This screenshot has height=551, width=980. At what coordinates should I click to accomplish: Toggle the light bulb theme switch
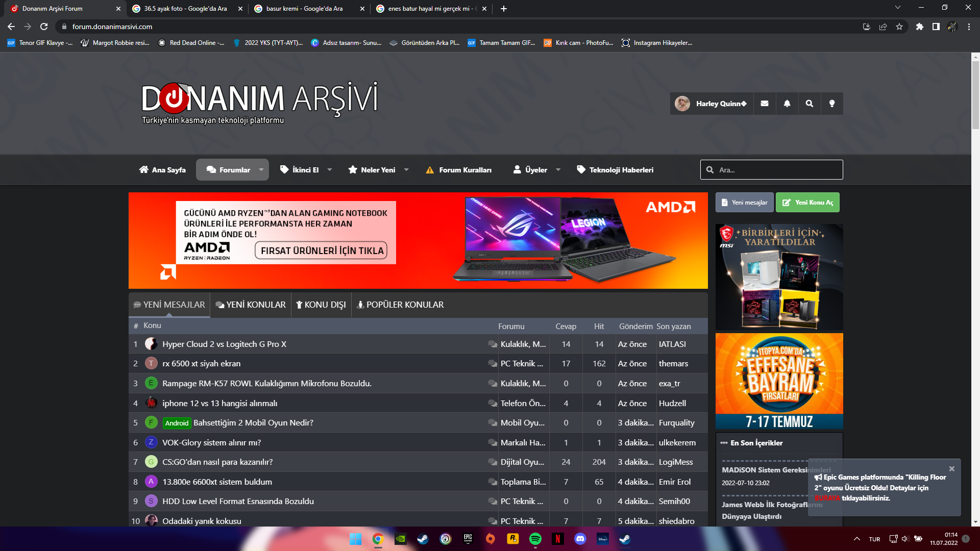[831, 104]
